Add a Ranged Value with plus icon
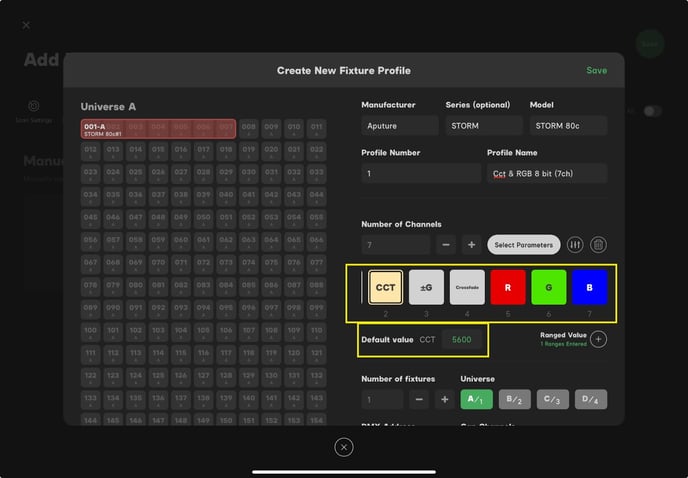 point(598,339)
